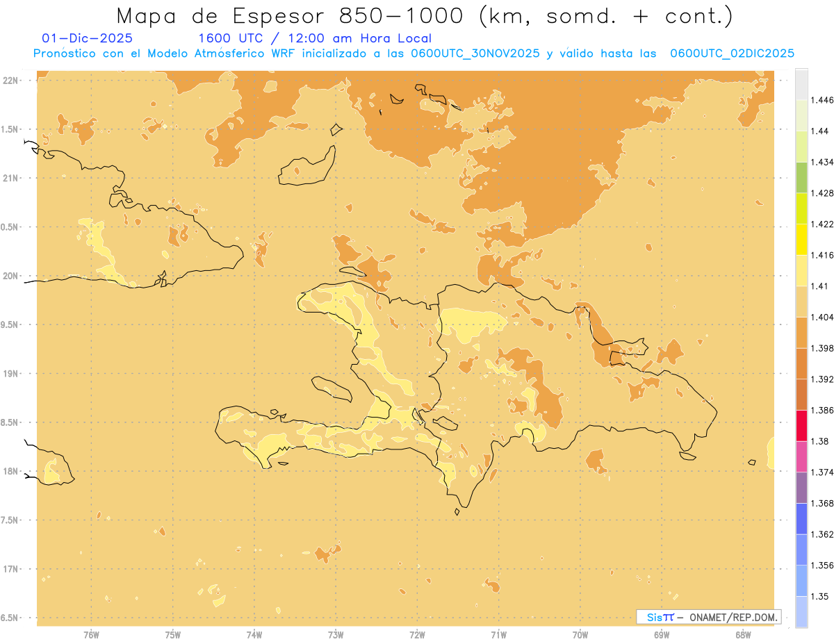Click the longitude label '76W'
834x644 pixels.
(x=91, y=635)
